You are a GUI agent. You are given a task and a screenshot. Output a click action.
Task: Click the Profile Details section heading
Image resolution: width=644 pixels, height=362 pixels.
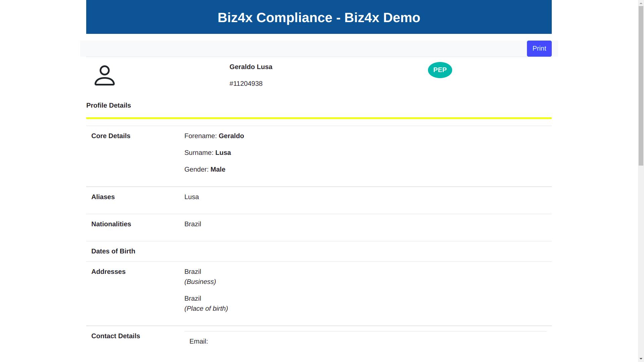tap(109, 106)
